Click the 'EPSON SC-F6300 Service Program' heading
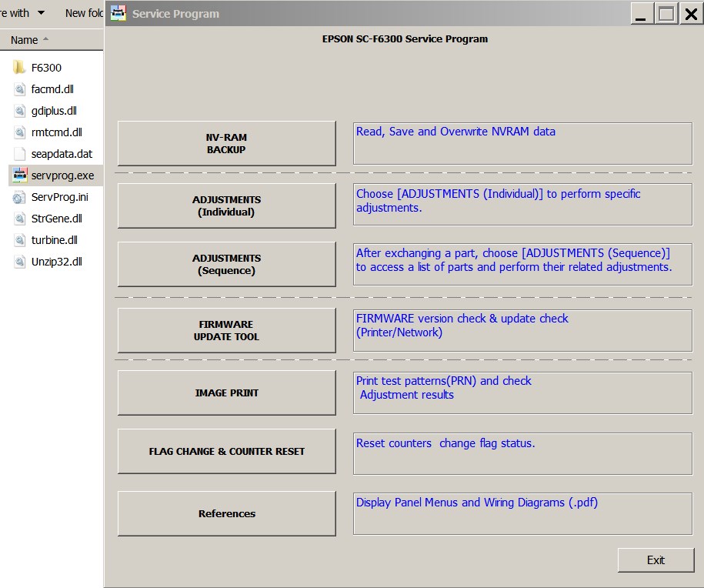This screenshot has height=588, width=704. coord(405,39)
